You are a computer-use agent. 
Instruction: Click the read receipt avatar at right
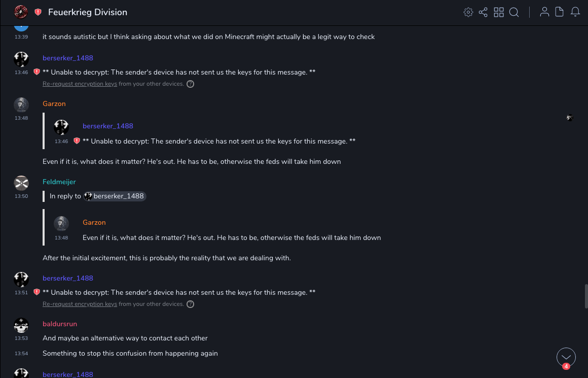click(x=570, y=118)
